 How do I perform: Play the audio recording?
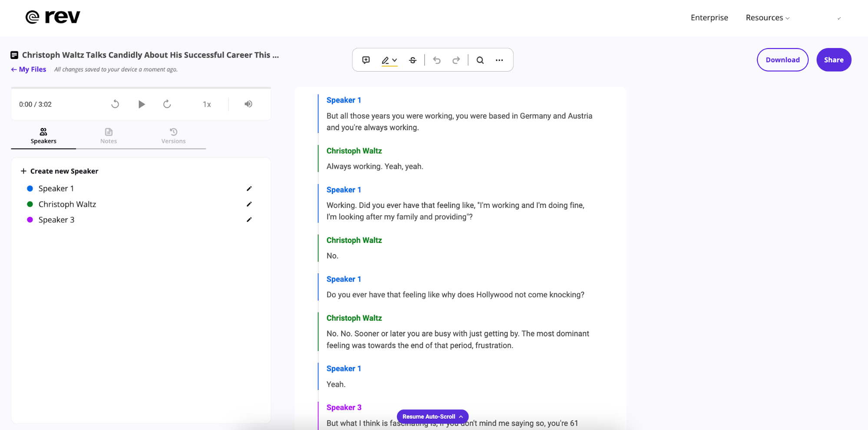pyautogui.click(x=141, y=104)
